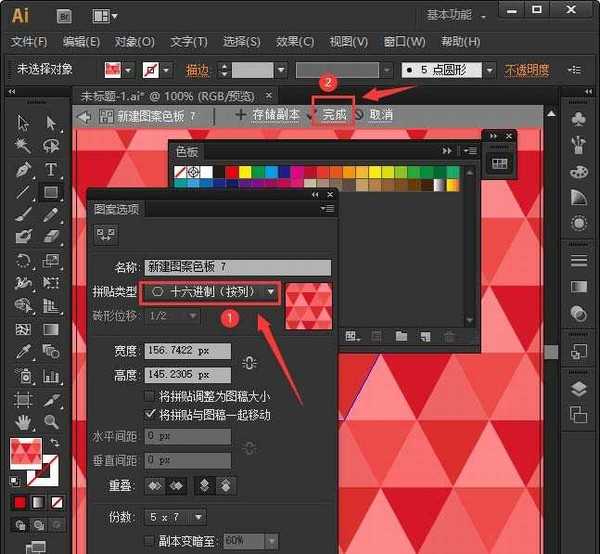The width and height of the screenshot is (600, 554).
Task: Pick the Rectangle tool in the toolbox
Action: coord(50,192)
